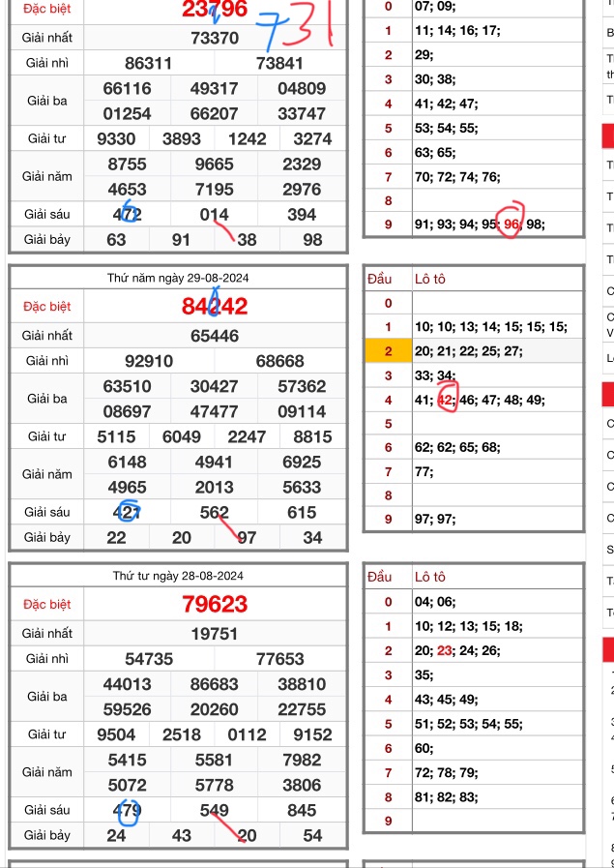Click fifth prize number 5415
Image resolution: width=614 pixels, height=868 pixels.
point(128,760)
